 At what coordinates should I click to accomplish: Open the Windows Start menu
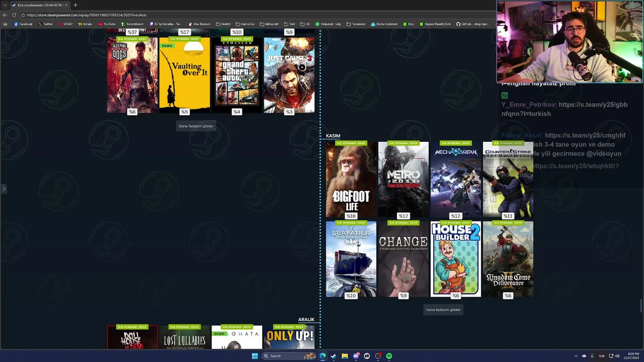255,356
